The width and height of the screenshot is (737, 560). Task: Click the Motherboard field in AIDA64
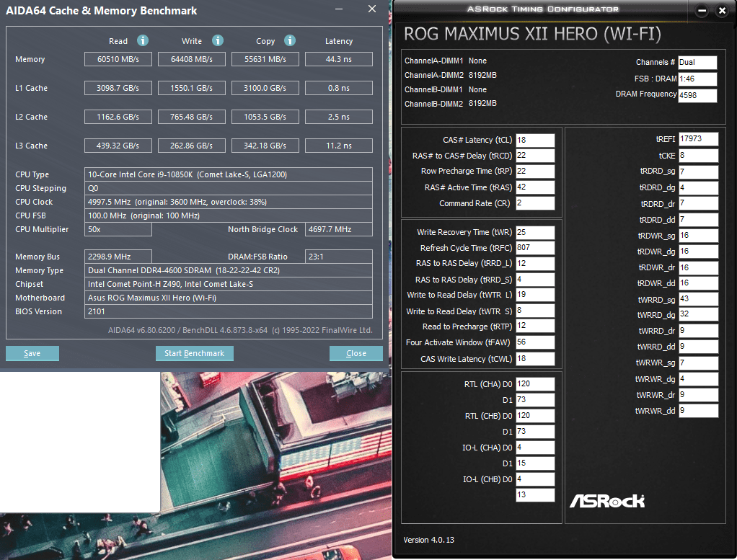[229, 298]
